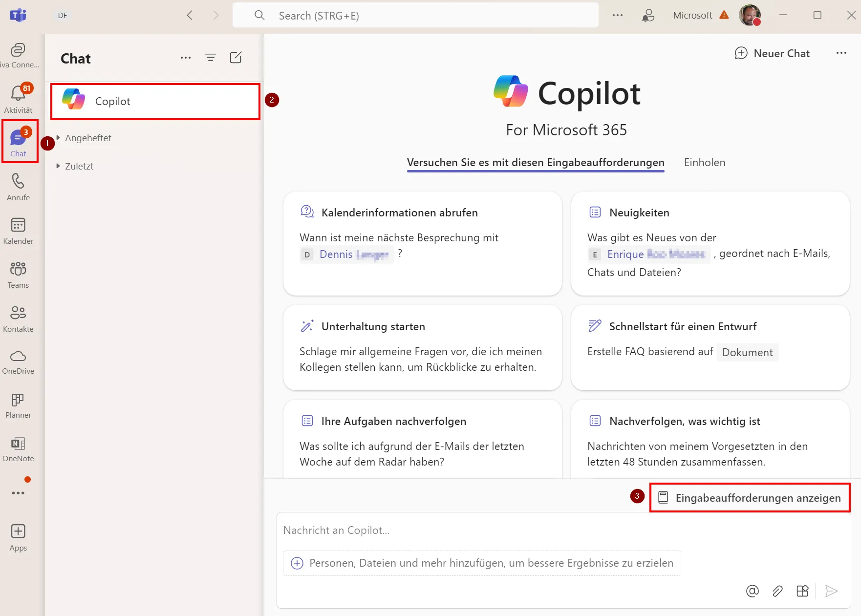The width and height of the screenshot is (861, 616).
Task: Open the Kalender app icon
Action: (x=18, y=230)
